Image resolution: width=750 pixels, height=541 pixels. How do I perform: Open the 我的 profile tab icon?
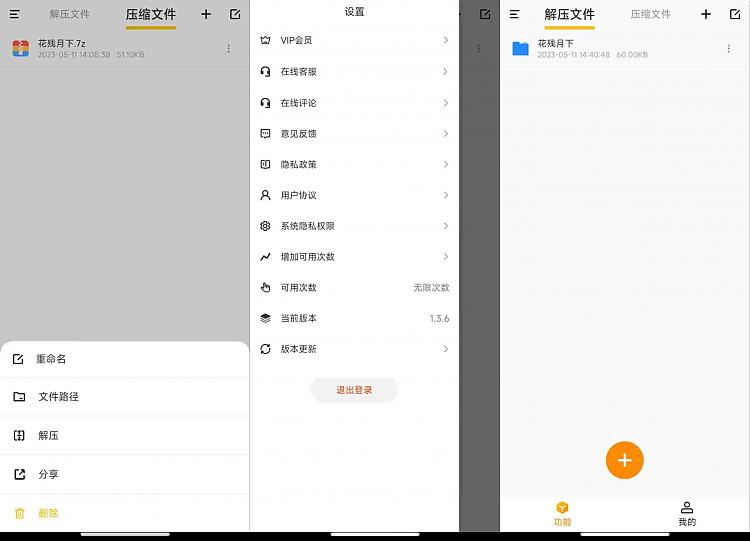[687, 508]
